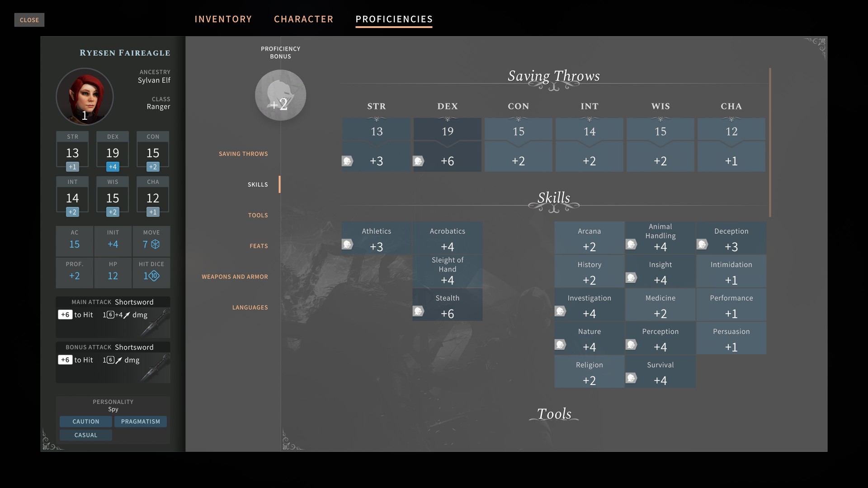Click the proficiency icon on Deception skill
The image size is (868, 488).
click(702, 244)
